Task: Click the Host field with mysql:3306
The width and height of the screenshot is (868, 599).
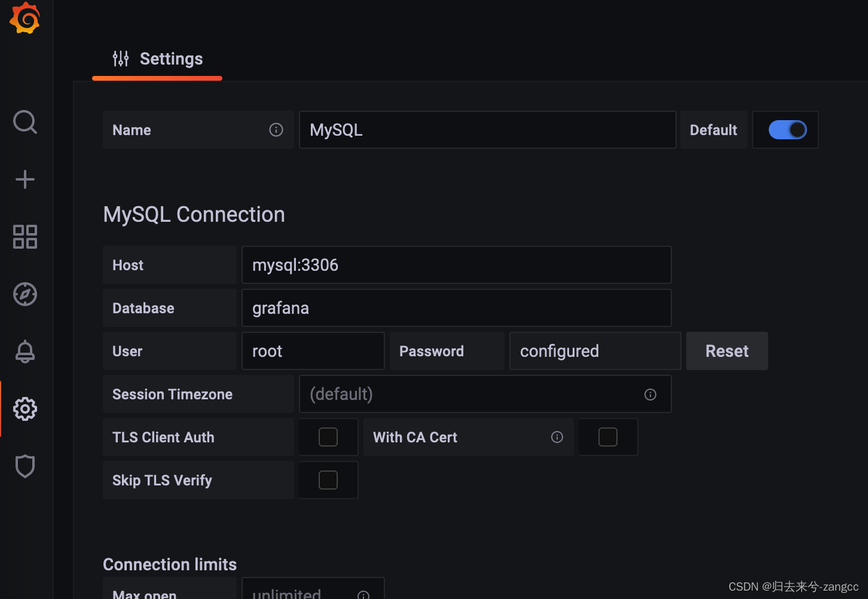Action: coord(457,265)
